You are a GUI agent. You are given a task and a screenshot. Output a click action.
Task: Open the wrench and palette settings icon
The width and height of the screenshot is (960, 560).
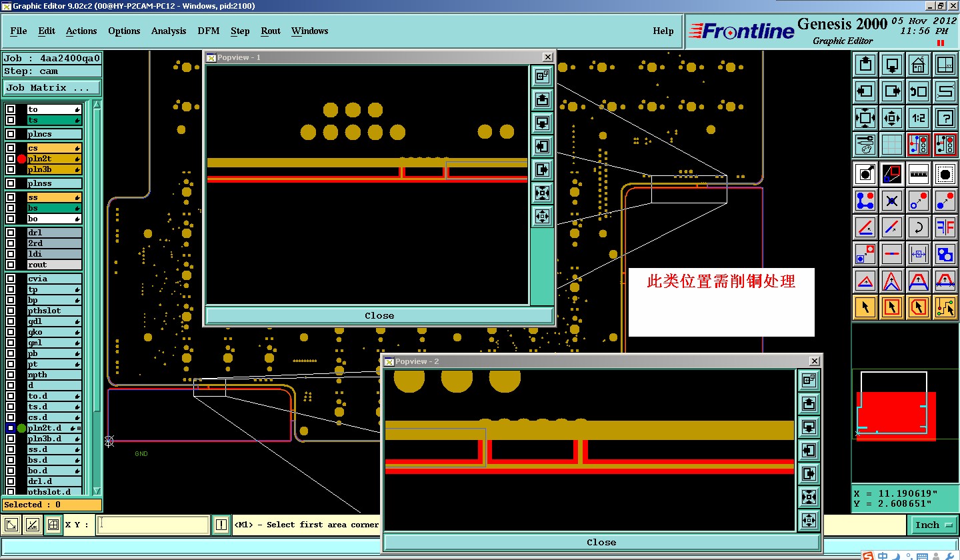[x=865, y=144]
